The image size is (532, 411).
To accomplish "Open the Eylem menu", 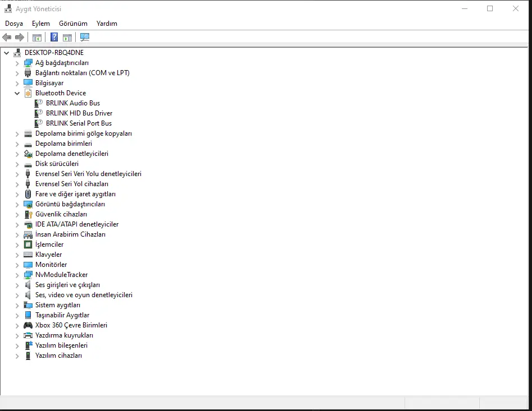I will [x=41, y=24].
